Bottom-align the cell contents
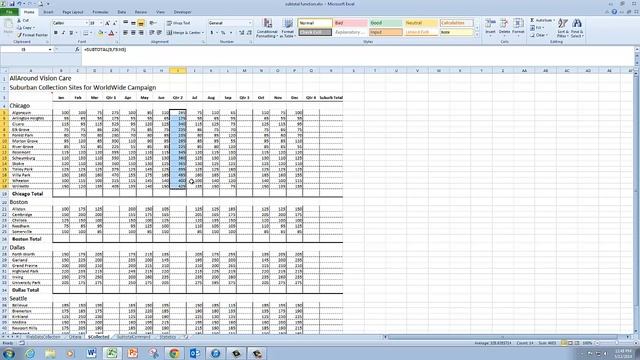 tap(141, 23)
